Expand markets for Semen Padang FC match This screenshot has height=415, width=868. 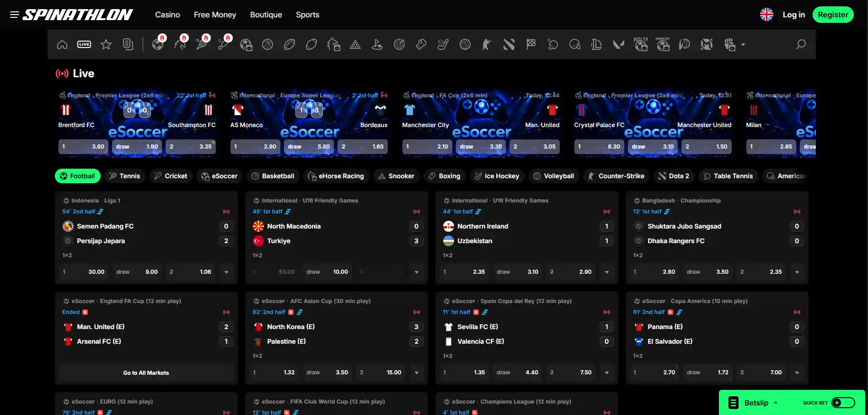click(226, 272)
